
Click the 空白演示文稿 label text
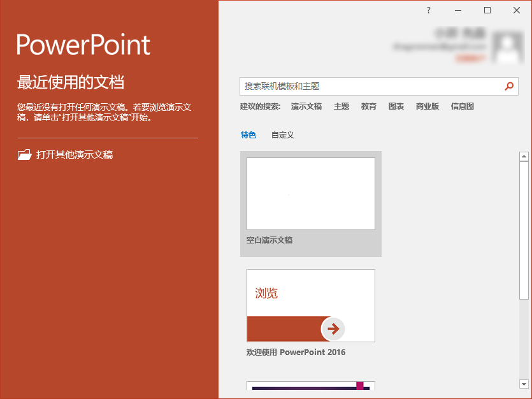270,240
